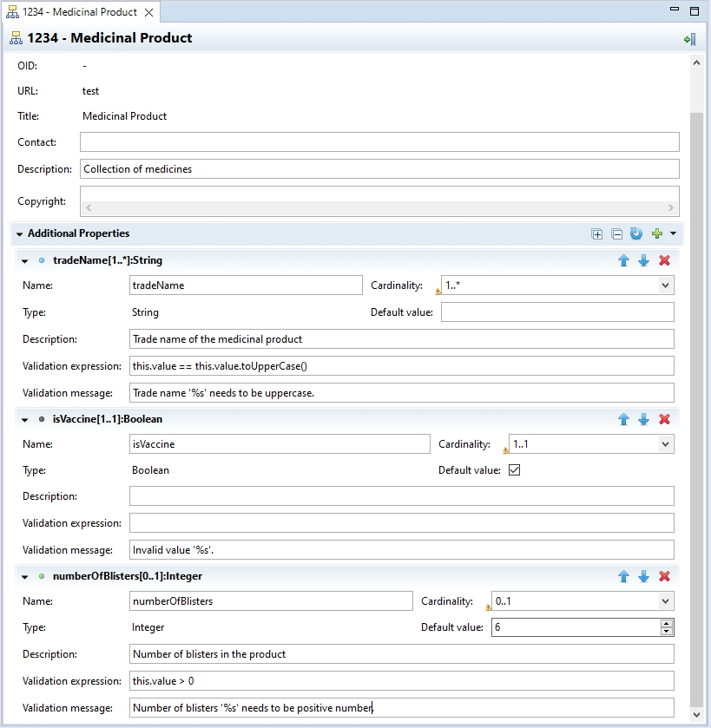Open the numberOfBlisters cardinality dropdown
This screenshot has height=728, width=711.
(665, 601)
